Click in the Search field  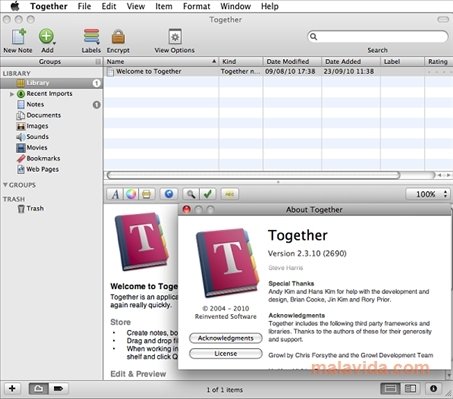tap(378, 37)
